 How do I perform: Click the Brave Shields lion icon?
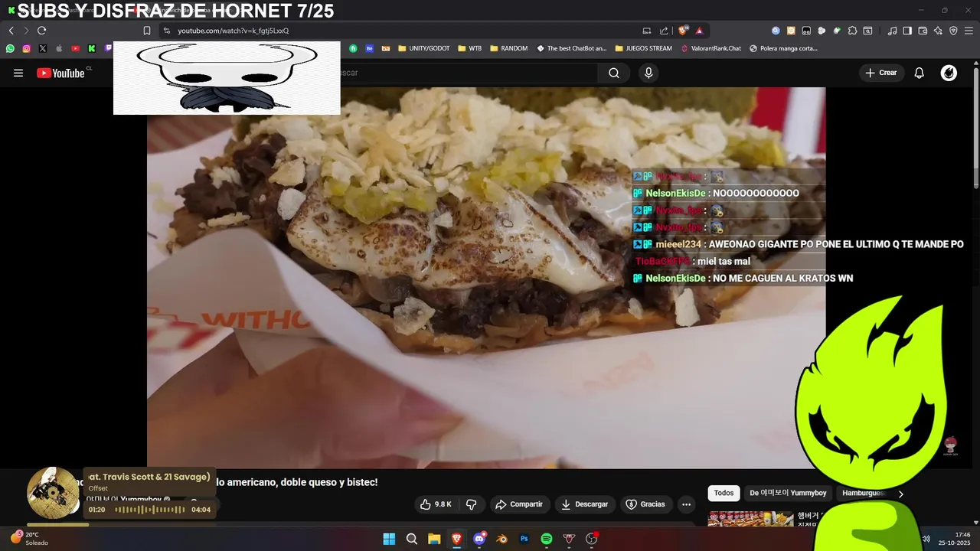pos(683,31)
